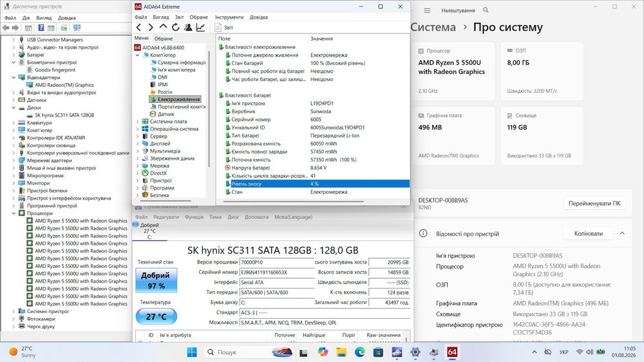
Task: Open Інструменти menu in AIDA64
Action: [229, 17]
